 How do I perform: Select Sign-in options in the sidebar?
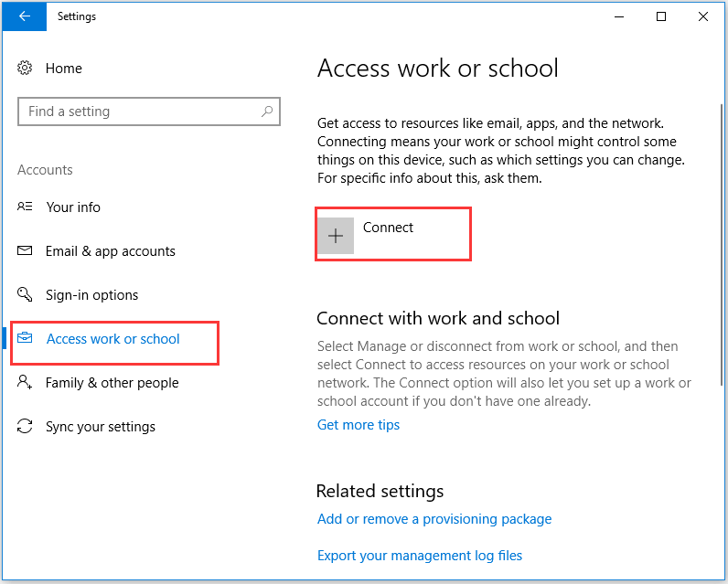[x=92, y=295]
